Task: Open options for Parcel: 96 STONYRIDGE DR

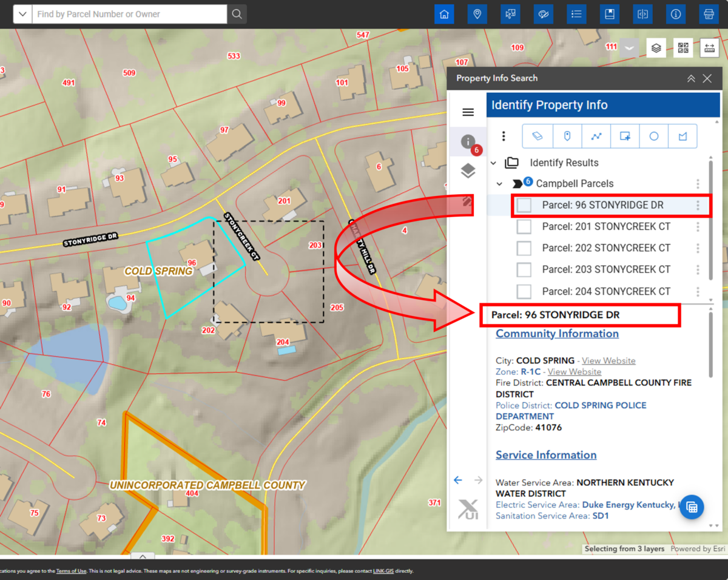Action: coord(698,206)
